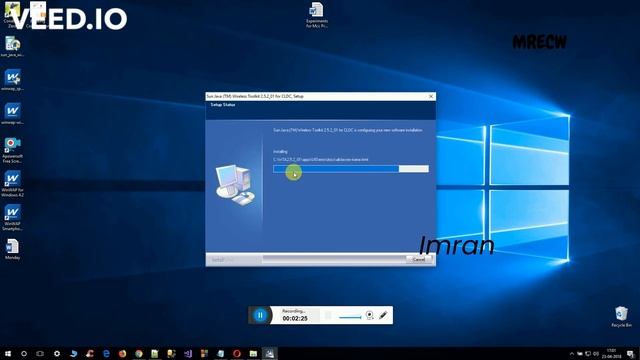The width and height of the screenshot is (640, 360).
Task: Open the Action Center notifications
Action: pyautogui.click(x=631, y=353)
